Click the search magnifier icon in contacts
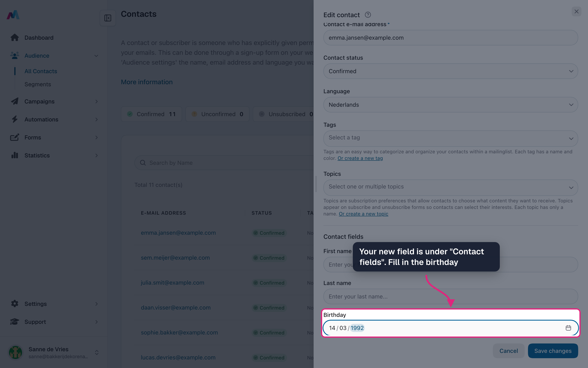Image resolution: width=588 pixels, height=368 pixels. [143, 163]
